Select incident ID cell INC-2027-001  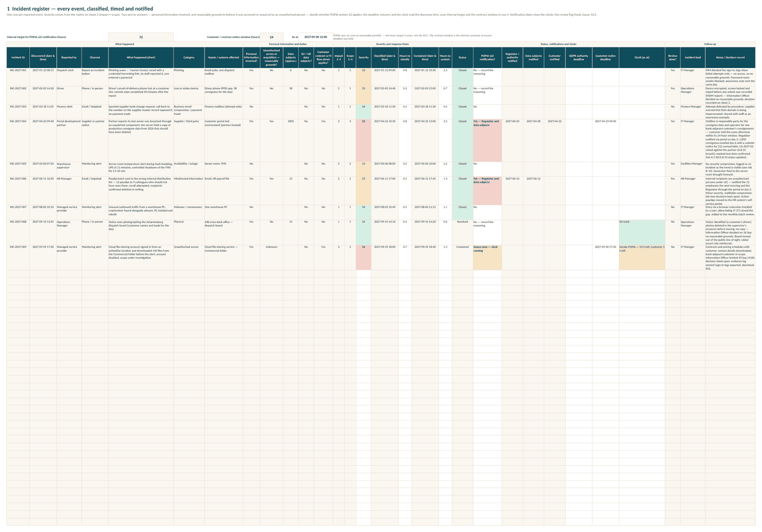click(x=18, y=77)
